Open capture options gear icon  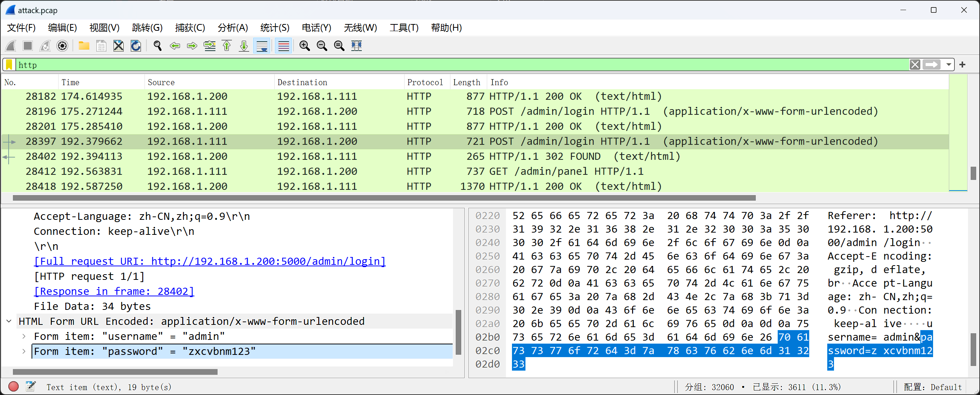coord(62,46)
